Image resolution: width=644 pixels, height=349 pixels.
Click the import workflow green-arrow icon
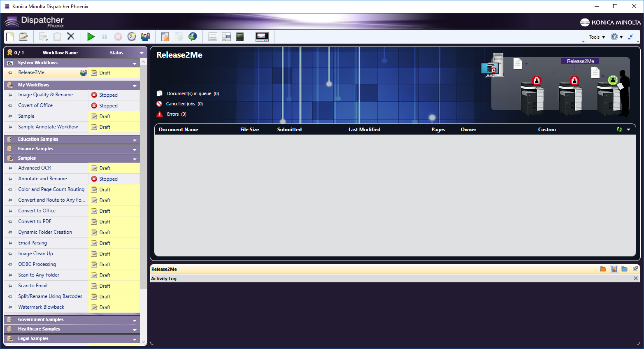[179, 37]
